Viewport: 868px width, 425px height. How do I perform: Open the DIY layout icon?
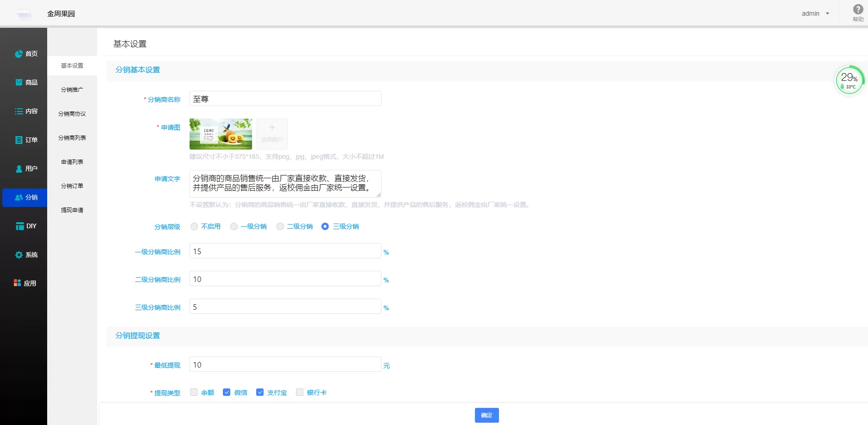pyautogui.click(x=19, y=226)
